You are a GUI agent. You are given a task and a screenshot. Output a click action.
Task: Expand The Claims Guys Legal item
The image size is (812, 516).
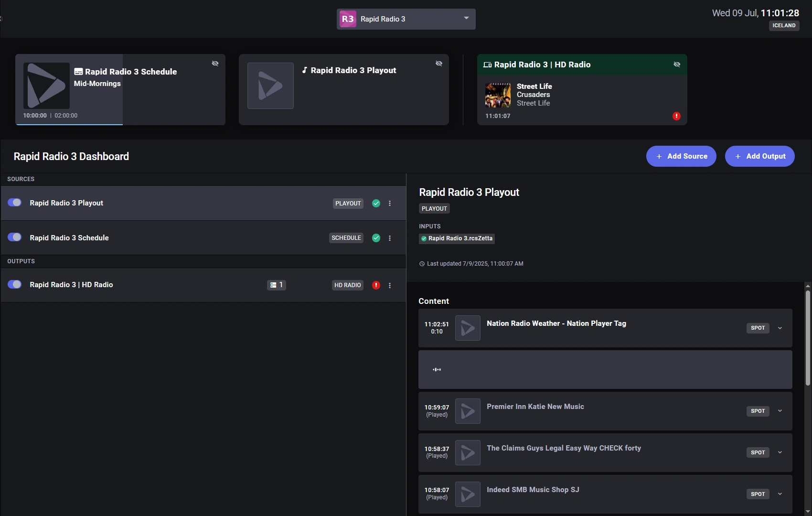pos(780,452)
